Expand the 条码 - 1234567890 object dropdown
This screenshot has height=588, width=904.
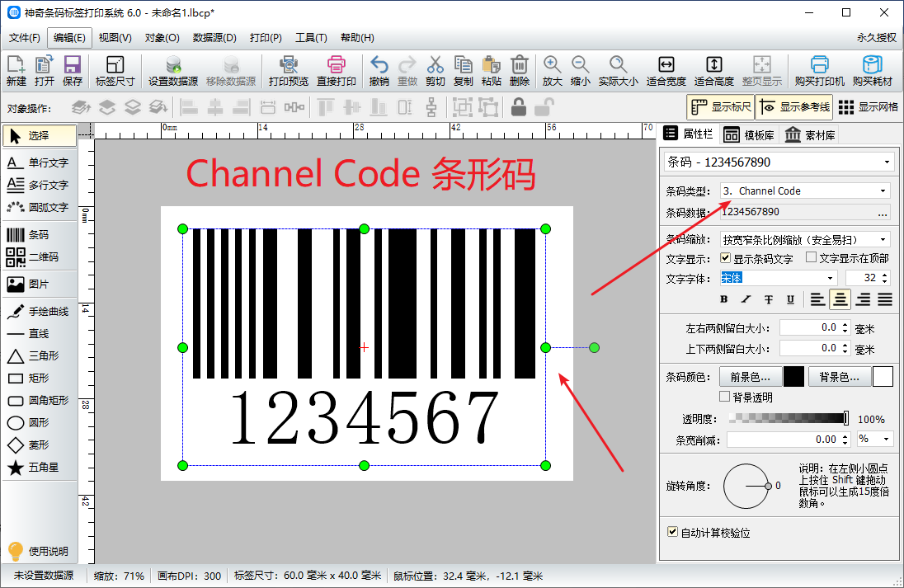pos(888,162)
